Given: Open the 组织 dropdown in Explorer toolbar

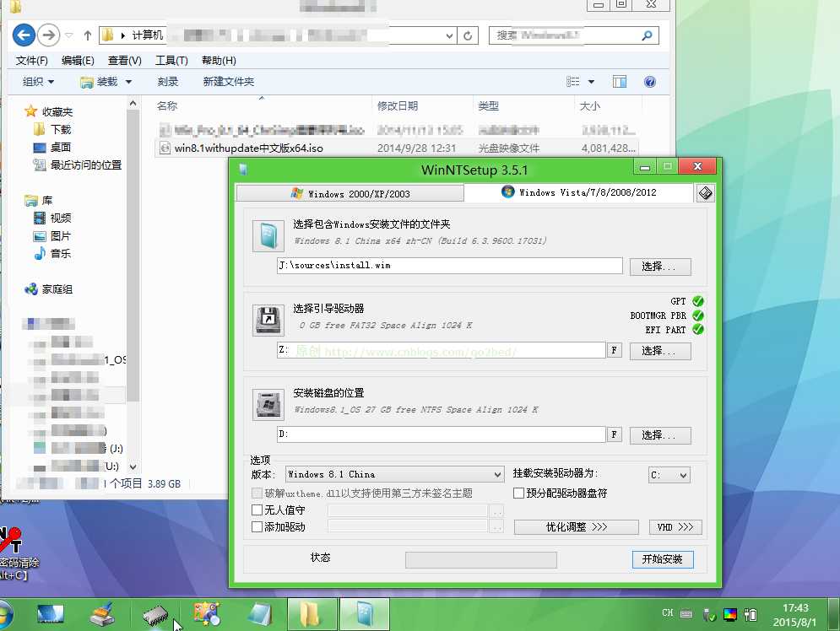Looking at the screenshot, I should 39,81.
